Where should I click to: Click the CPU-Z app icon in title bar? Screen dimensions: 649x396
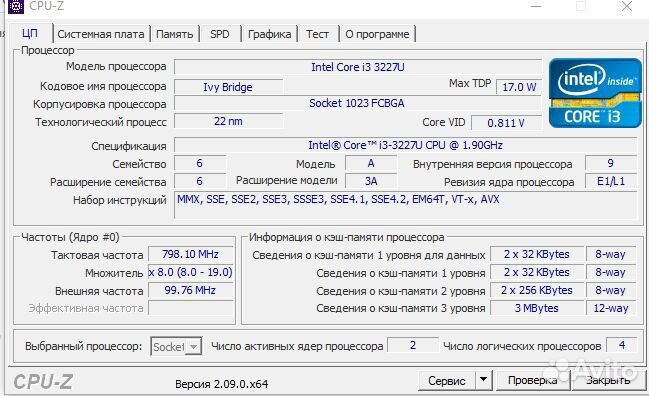pyautogui.click(x=16, y=6)
